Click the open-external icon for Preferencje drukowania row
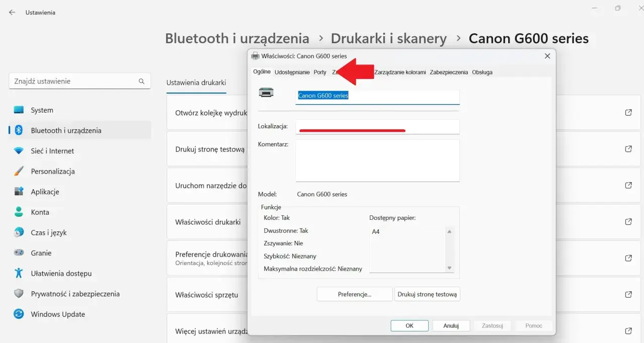The image size is (644, 343). click(628, 258)
